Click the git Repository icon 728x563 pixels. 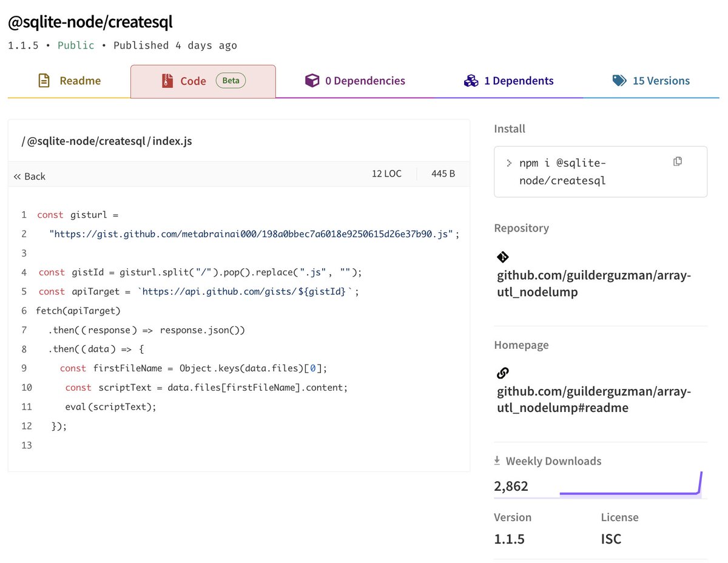(x=503, y=257)
